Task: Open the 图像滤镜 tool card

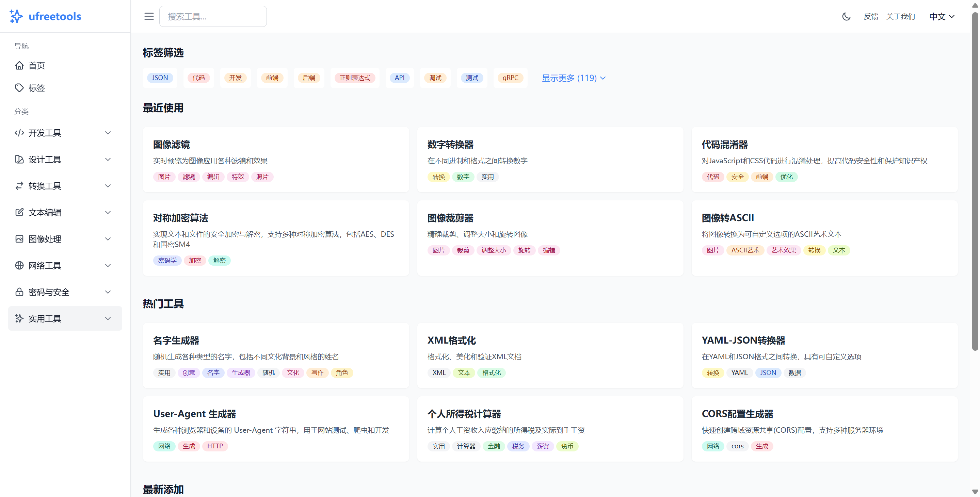Action: click(276, 159)
